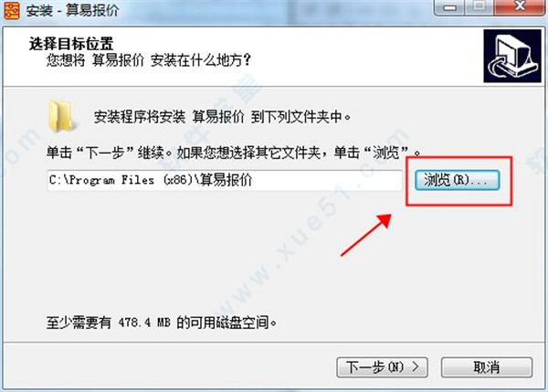Click the 单击"下一步"继续 instruction line

233,153
